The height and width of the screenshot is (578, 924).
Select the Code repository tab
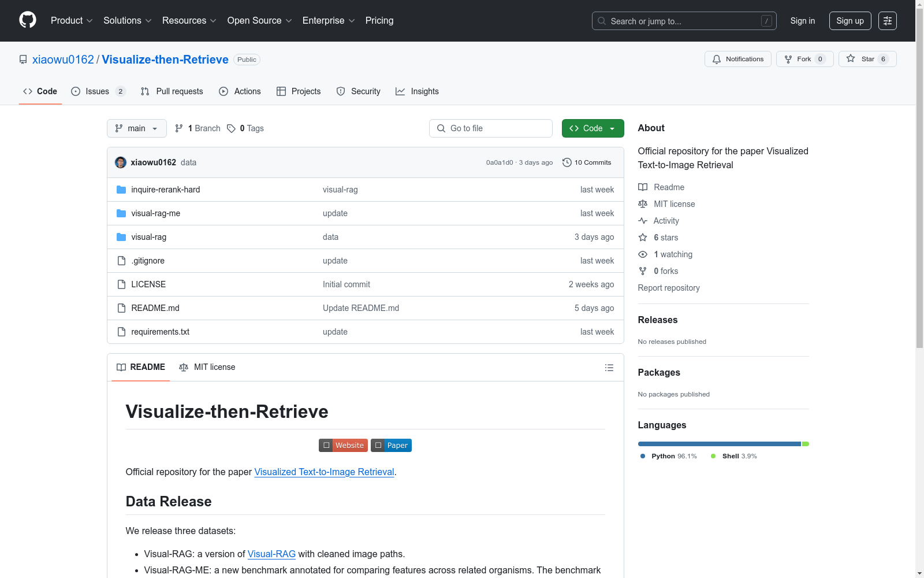40,91
